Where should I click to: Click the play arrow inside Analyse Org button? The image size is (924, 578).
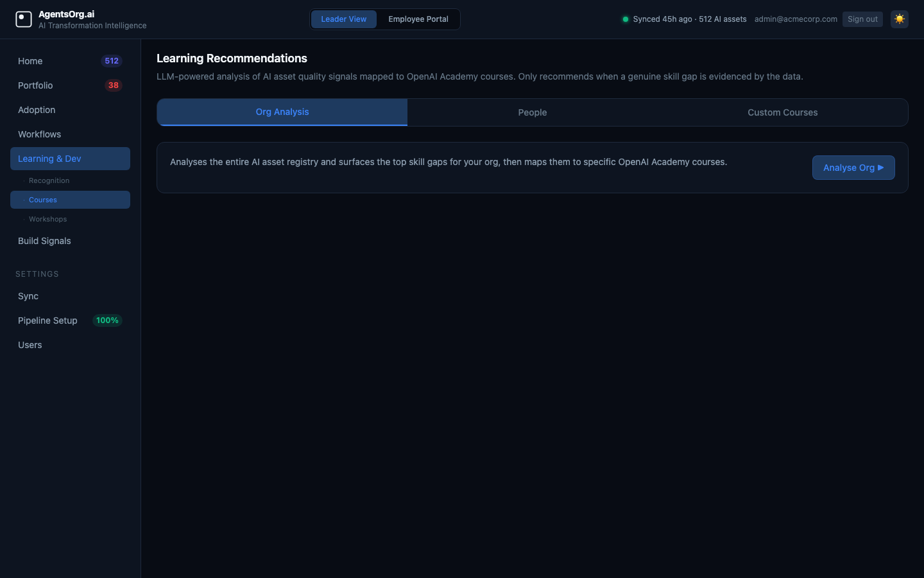pyautogui.click(x=880, y=168)
